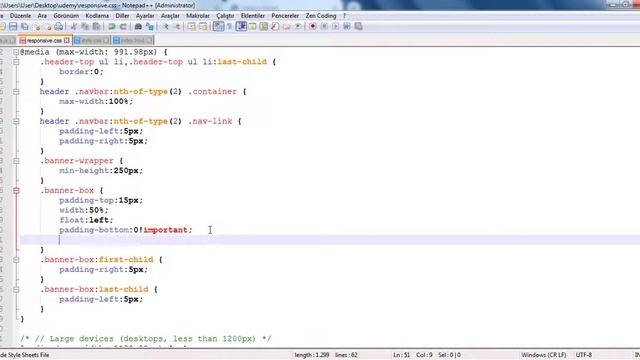640x360 pixels.
Task: Start macro recording red icon
Action: [x=313, y=27]
